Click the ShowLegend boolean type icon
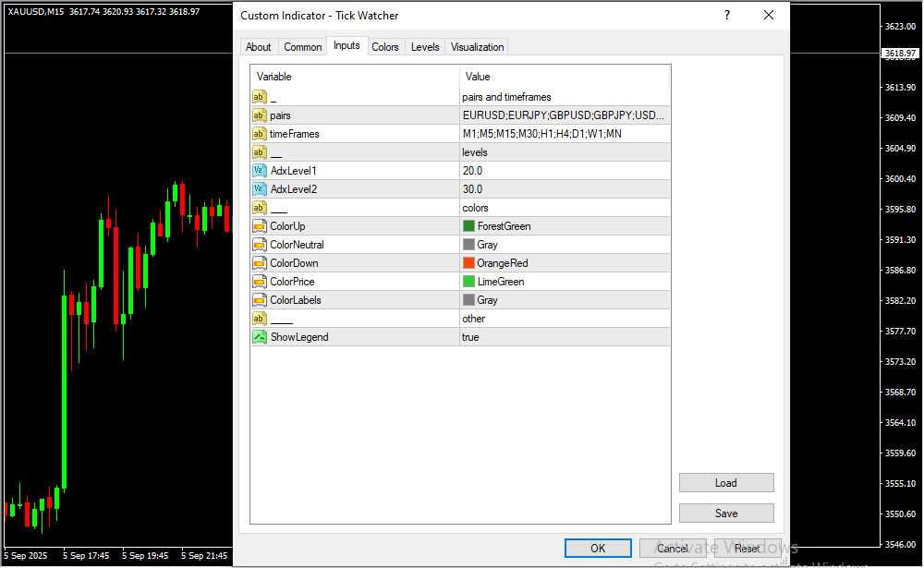Viewport: 924px width, 568px height. coord(259,337)
